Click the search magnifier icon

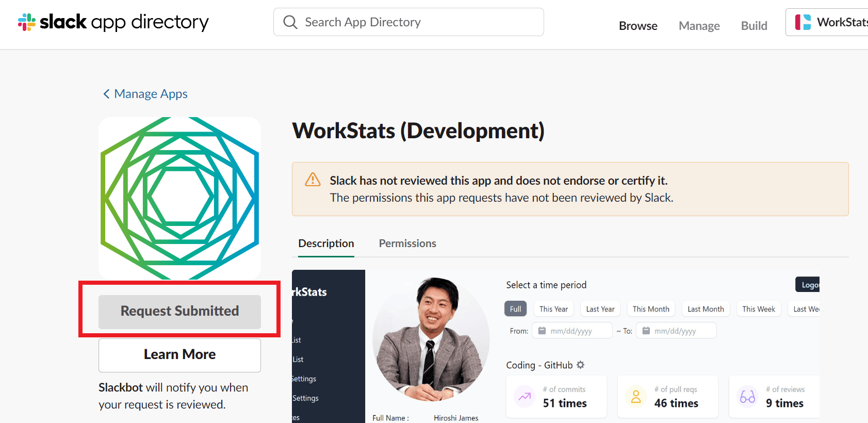tap(290, 22)
